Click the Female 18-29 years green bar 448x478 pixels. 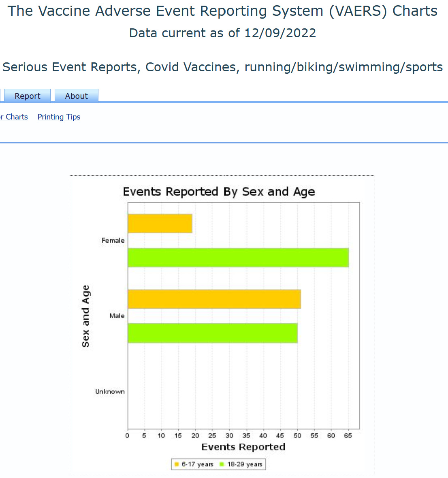coord(238,258)
